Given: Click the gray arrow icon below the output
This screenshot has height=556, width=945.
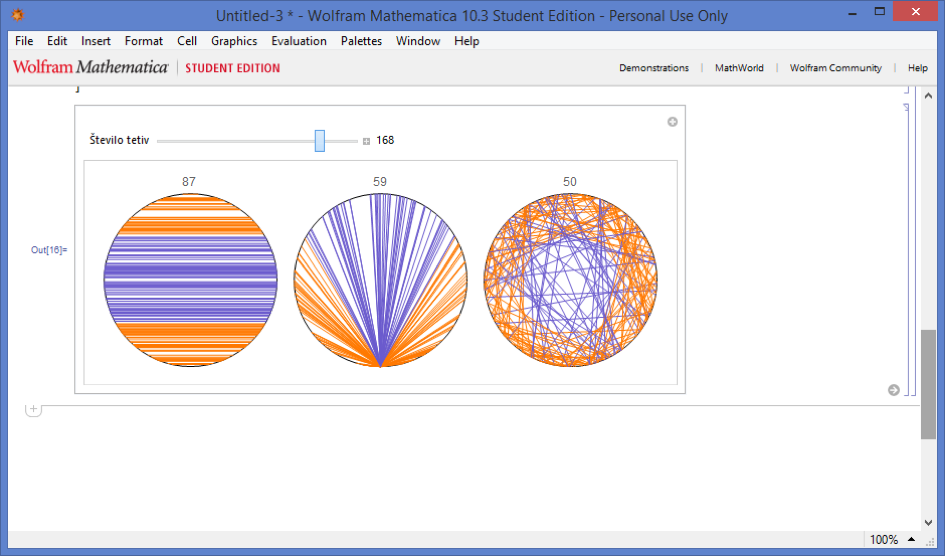Looking at the screenshot, I should (x=893, y=390).
